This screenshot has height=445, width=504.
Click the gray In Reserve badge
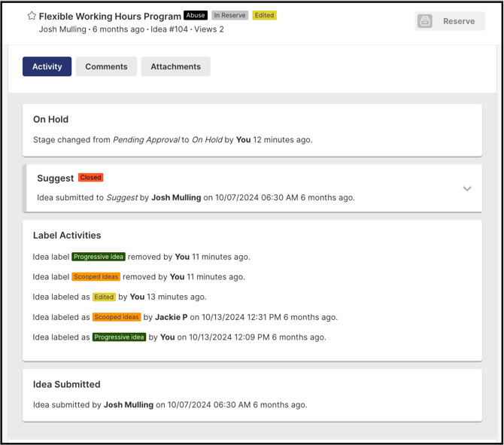(x=229, y=15)
